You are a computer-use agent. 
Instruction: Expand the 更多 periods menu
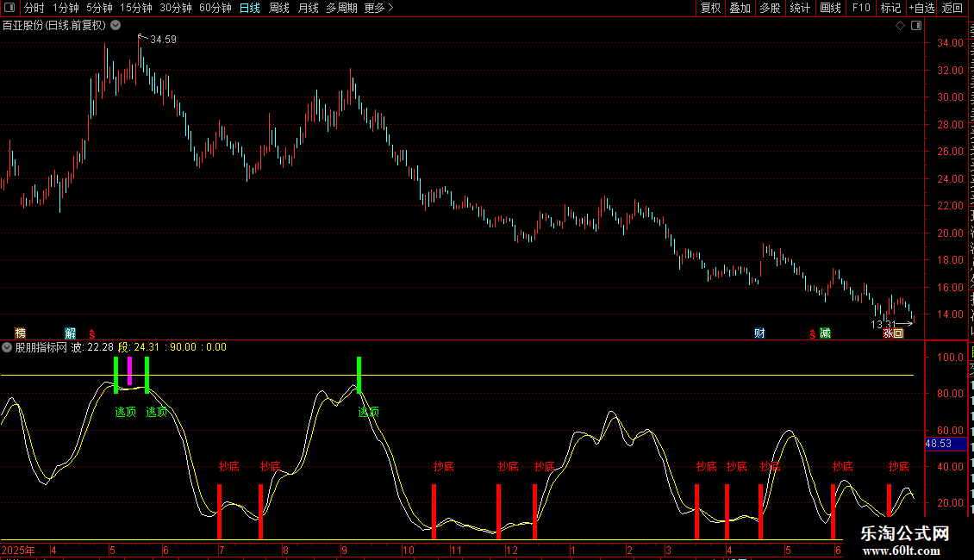[378, 8]
